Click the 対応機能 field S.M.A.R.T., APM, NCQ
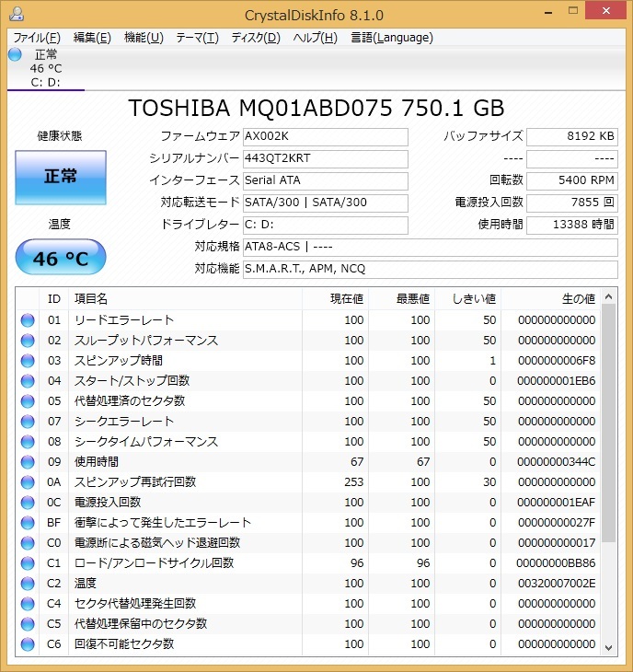 pos(431,269)
